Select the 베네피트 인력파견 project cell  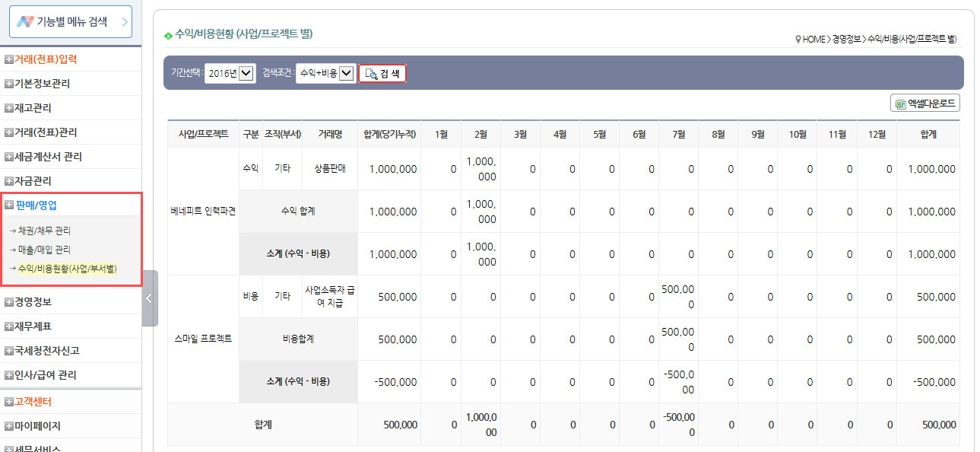click(x=204, y=212)
